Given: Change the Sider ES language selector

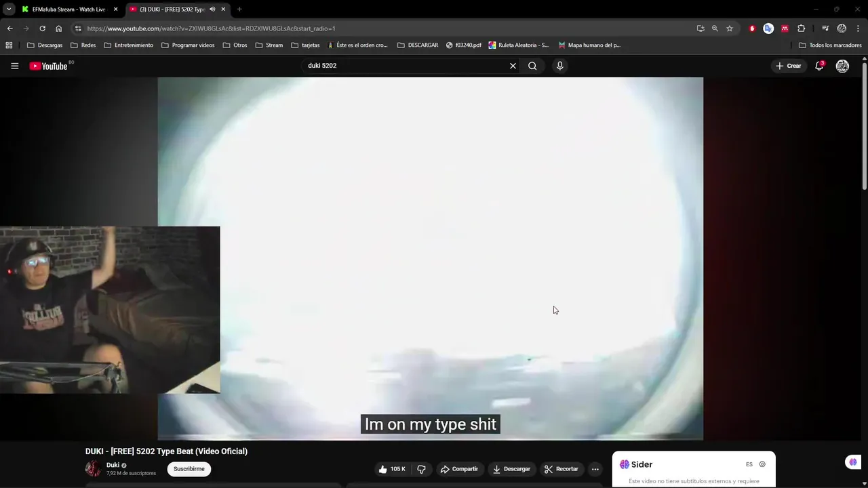Looking at the screenshot, I should tap(749, 464).
